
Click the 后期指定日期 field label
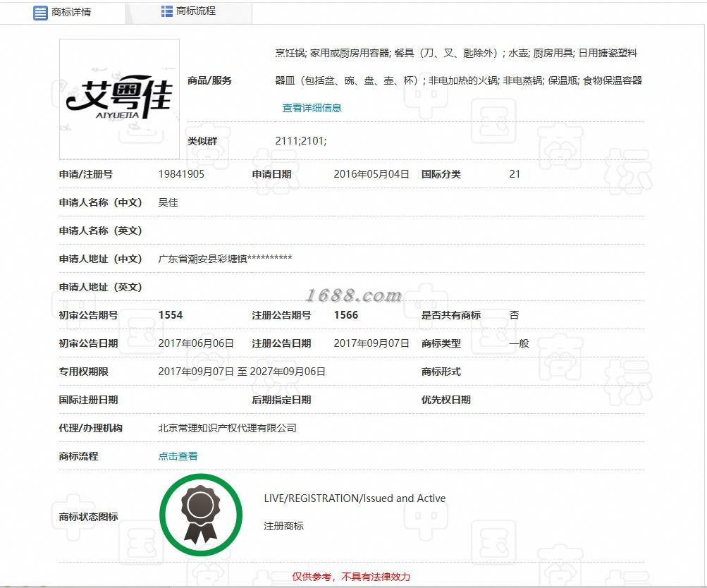pyautogui.click(x=281, y=400)
